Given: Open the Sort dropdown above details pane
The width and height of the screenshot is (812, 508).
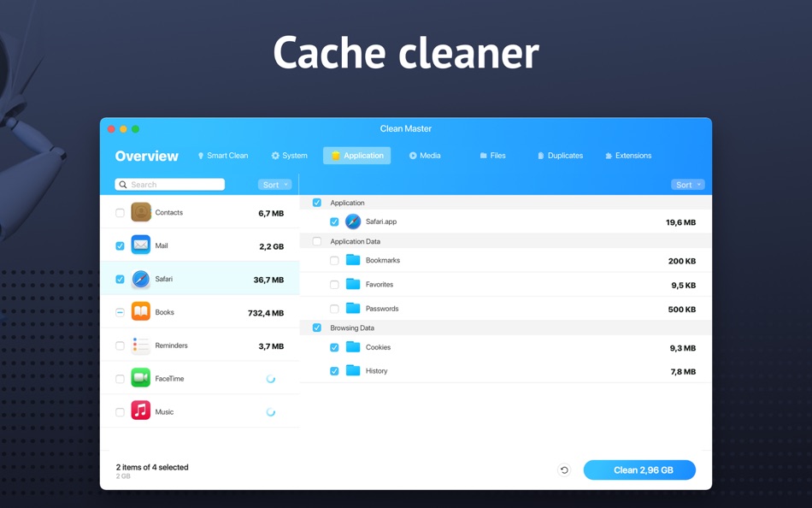Looking at the screenshot, I should pos(688,185).
